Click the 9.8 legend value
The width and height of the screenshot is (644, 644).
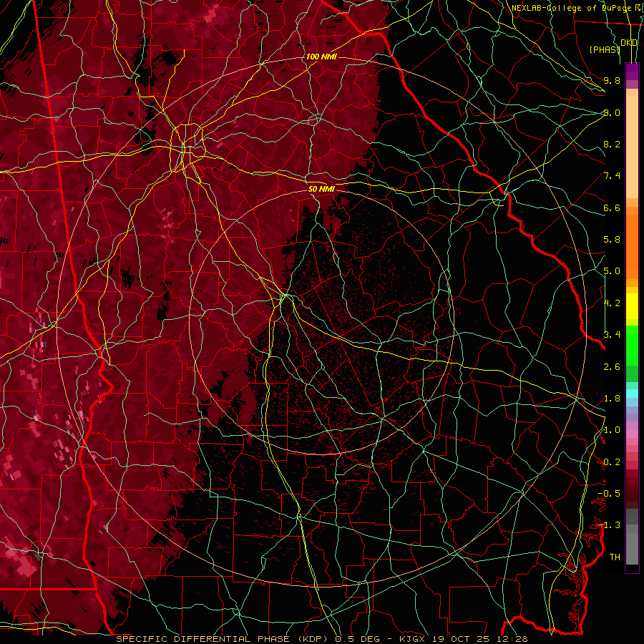pos(612,80)
